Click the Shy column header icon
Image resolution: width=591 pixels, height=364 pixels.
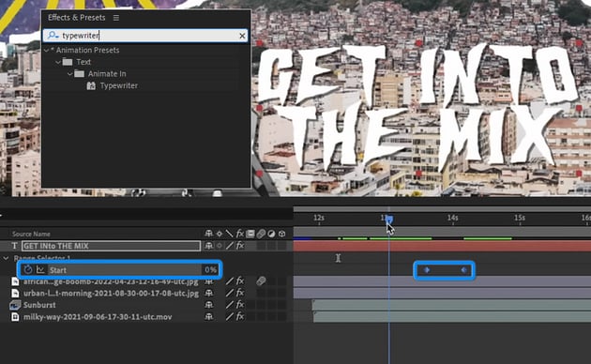[x=208, y=234]
